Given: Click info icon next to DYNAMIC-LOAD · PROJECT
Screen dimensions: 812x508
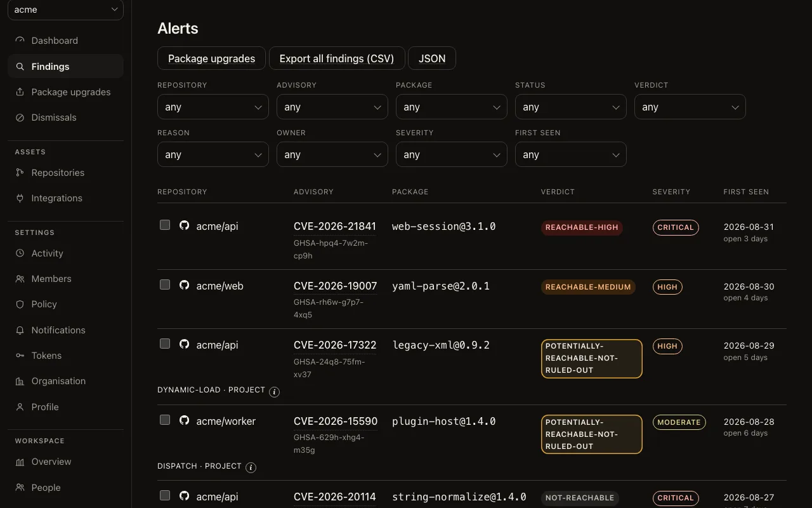Looking at the screenshot, I should [274, 392].
